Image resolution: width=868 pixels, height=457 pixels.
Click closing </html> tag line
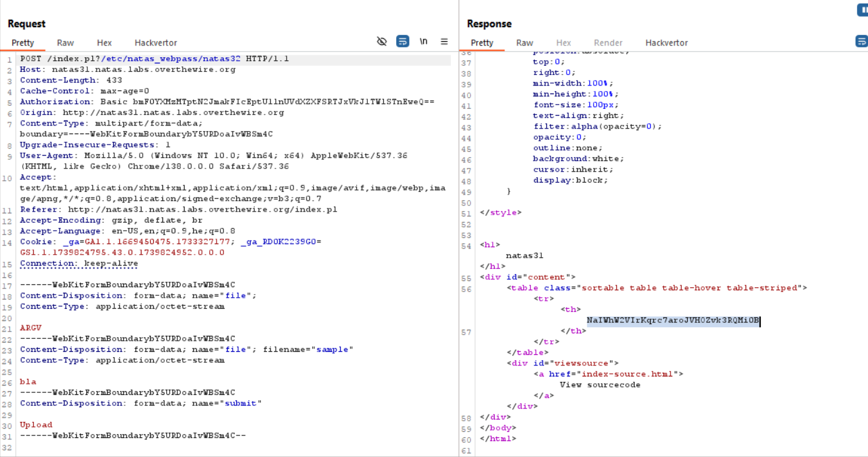pos(498,439)
